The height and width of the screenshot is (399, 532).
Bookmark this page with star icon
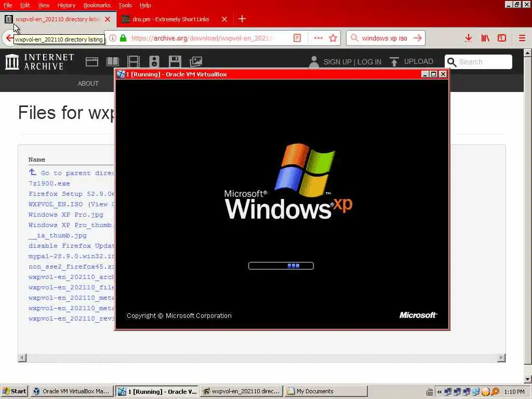pyautogui.click(x=333, y=38)
